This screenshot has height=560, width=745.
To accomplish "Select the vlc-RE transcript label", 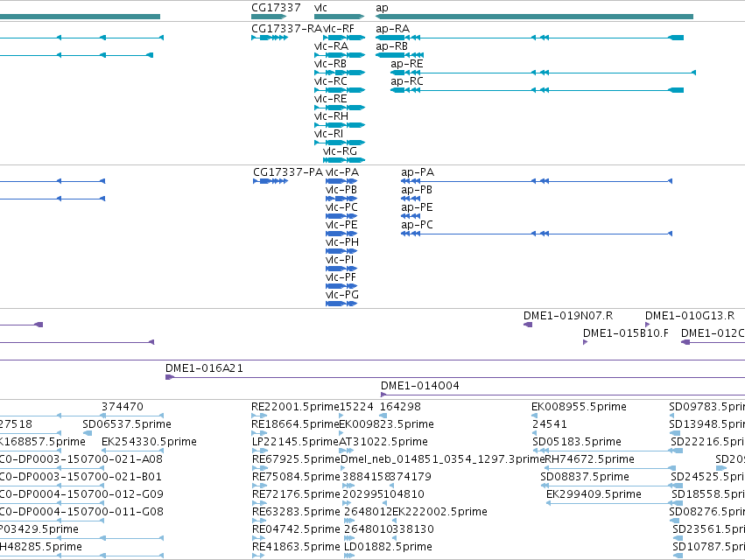I will (331, 99).
